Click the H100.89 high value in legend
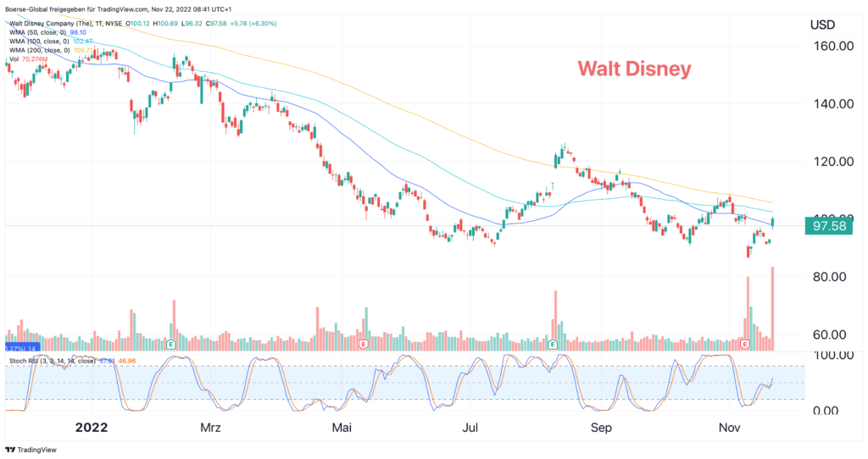The image size is (868, 459). pos(165,24)
